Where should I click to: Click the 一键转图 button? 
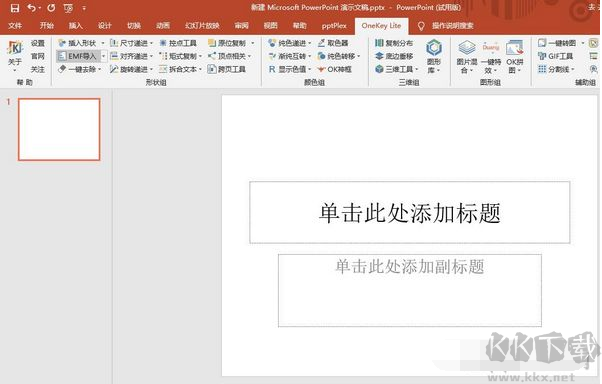pyautogui.click(x=557, y=43)
